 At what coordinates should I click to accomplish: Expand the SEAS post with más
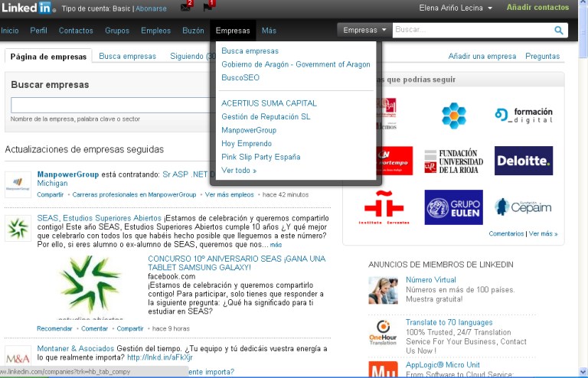[x=276, y=245]
